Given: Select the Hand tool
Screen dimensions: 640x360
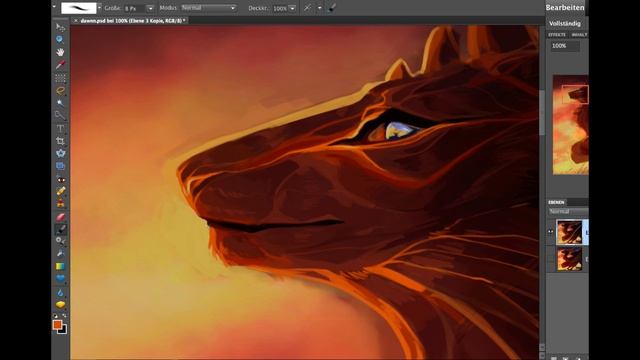Looking at the screenshot, I should [60, 52].
